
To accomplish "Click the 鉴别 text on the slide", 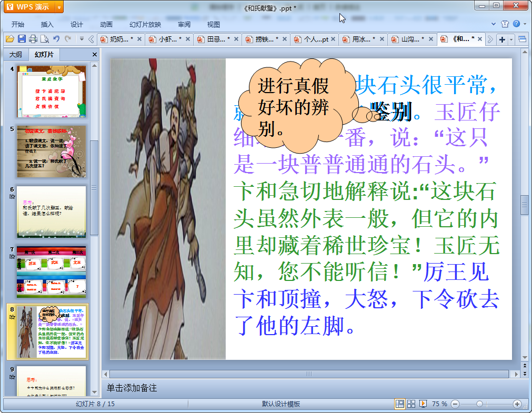I will 390,112.
